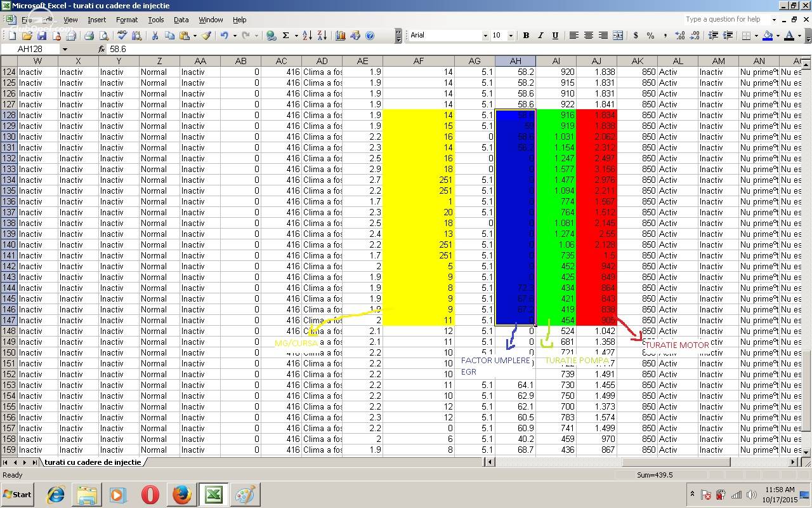This screenshot has height=508, width=812.
Task: Select column header AH
Action: pos(515,61)
